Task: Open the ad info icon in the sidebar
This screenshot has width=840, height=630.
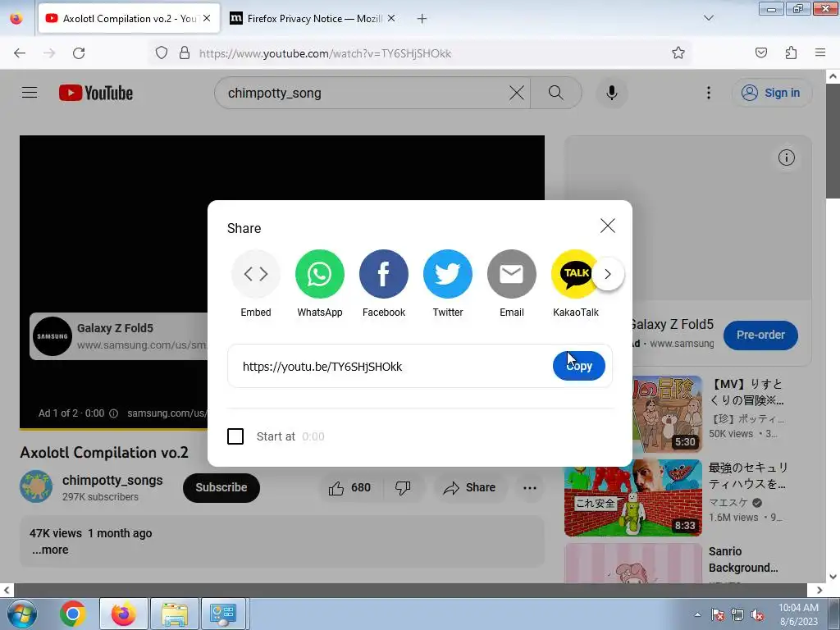Action: click(787, 157)
